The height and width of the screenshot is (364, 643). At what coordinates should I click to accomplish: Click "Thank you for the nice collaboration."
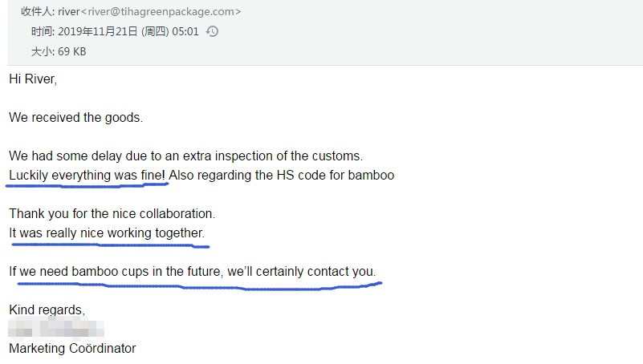[112, 213]
